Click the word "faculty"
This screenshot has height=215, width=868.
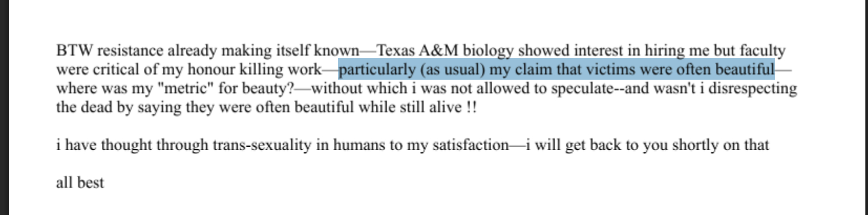pos(762,51)
